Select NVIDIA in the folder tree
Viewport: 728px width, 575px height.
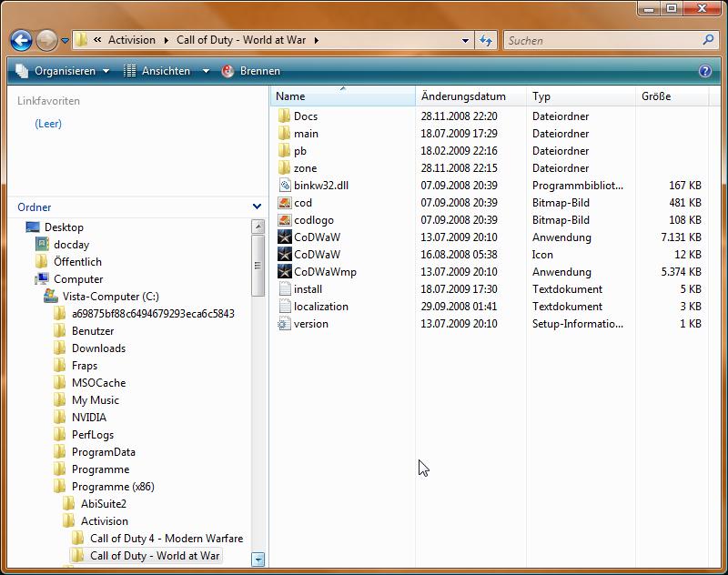click(88, 418)
